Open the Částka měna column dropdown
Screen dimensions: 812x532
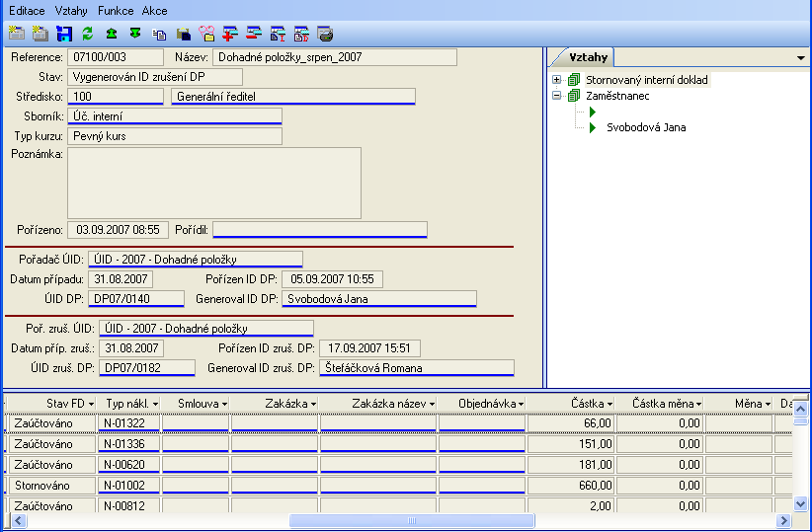[x=698, y=404]
